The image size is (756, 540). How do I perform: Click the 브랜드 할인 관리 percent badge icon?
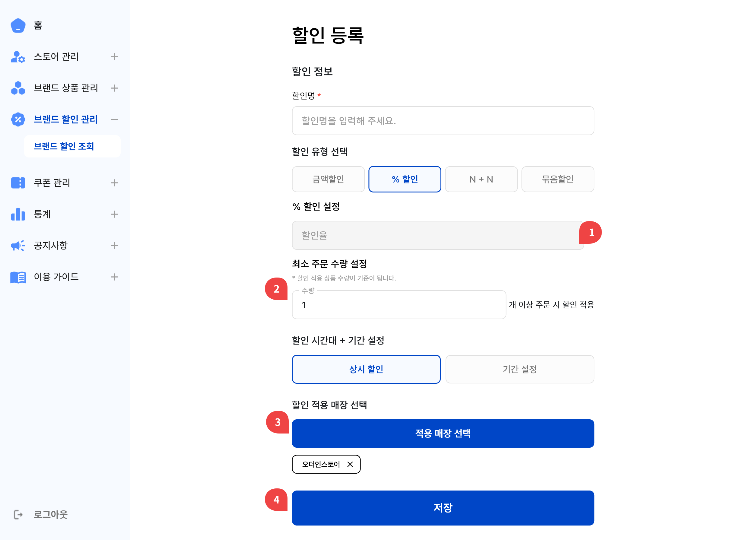(18, 119)
